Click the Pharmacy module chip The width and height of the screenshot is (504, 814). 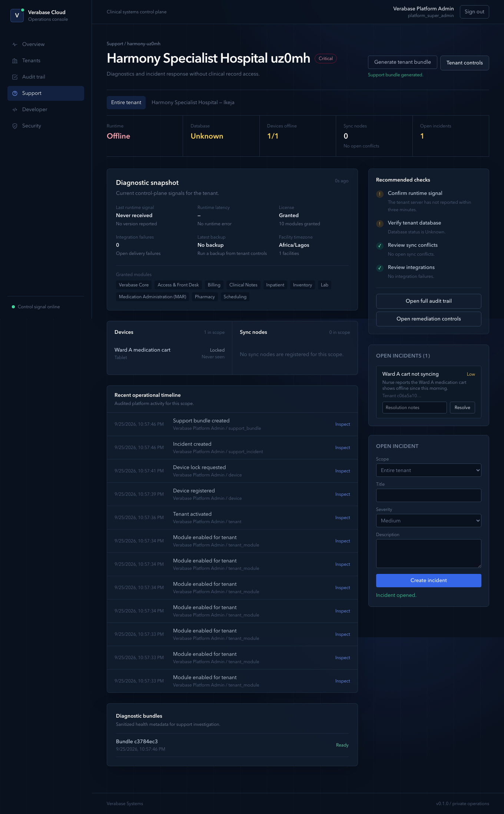(x=205, y=297)
